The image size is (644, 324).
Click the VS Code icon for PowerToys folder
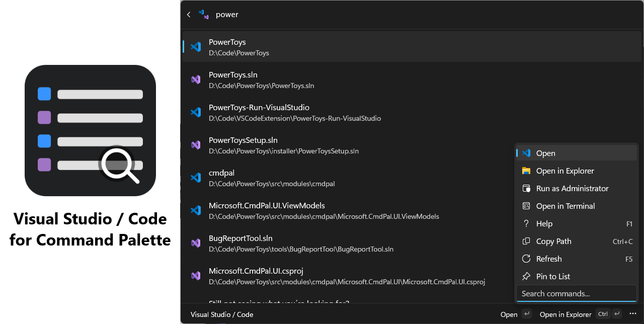[x=196, y=47]
